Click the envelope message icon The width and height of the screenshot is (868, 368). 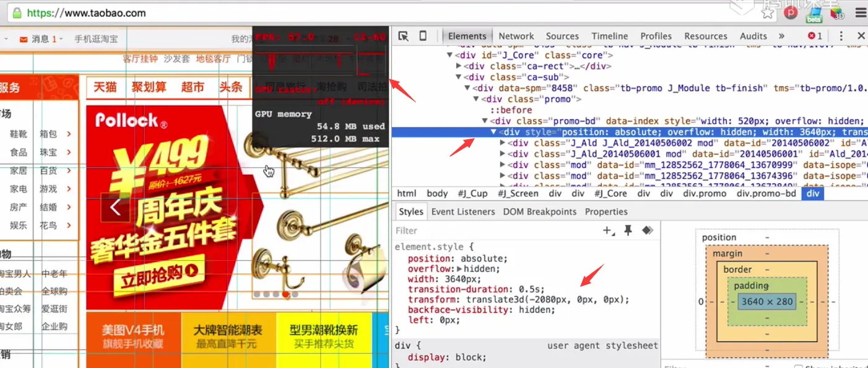click(x=24, y=39)
